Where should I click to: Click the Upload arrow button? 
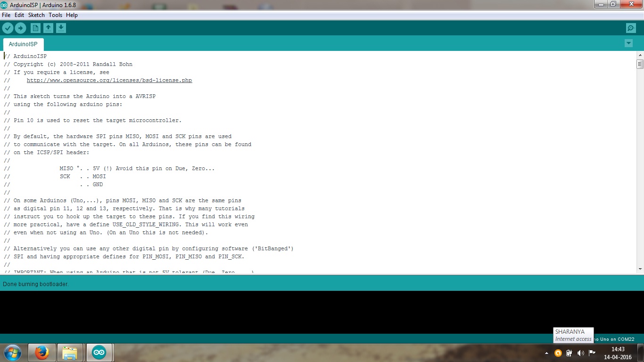tap(20, 28)
